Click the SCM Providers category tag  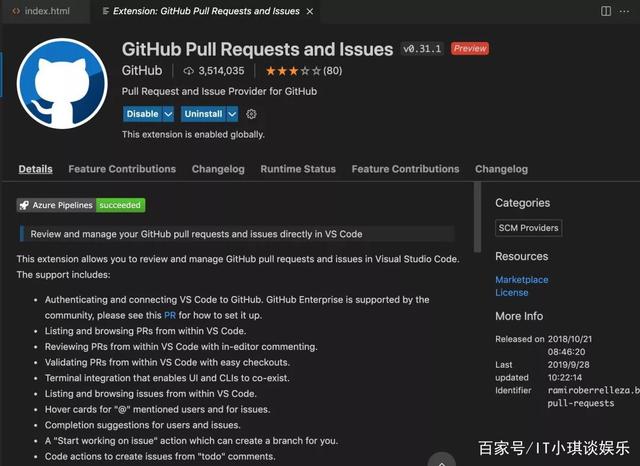point(529,228)
